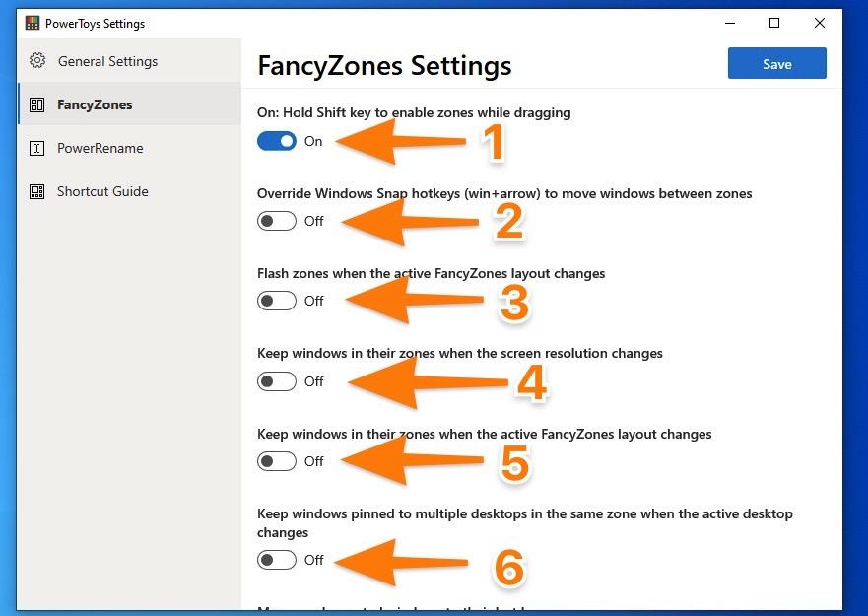Save the FancyZones settings
Viewport: 868px width, 616px height.
click(777, 63)
